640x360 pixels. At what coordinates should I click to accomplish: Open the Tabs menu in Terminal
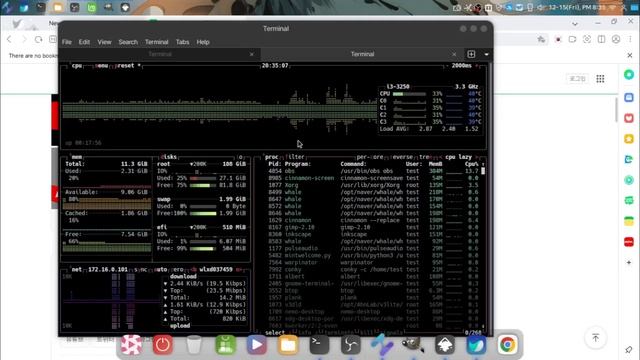pyautogui.click(x=182, y=42)
